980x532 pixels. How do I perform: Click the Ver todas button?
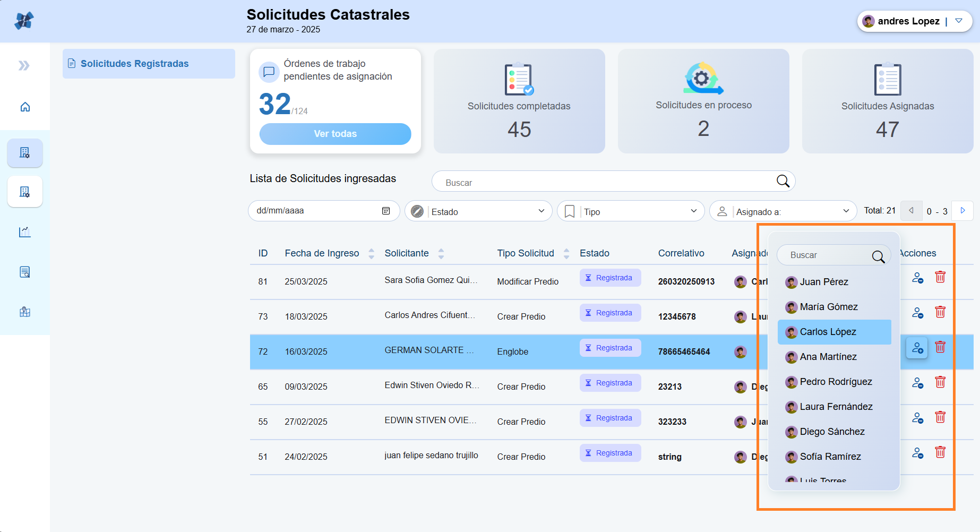[335, 134]
